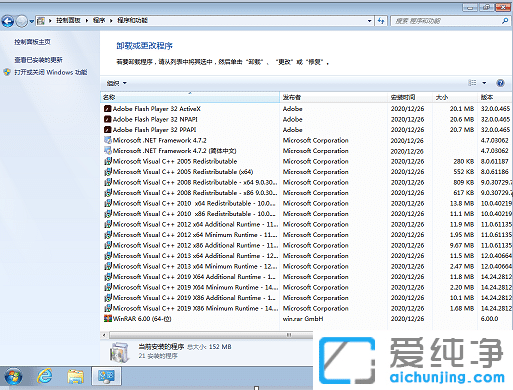Open Windows Explorer folder from taskbar
This screenshot has height=390, width=513.
76,377
